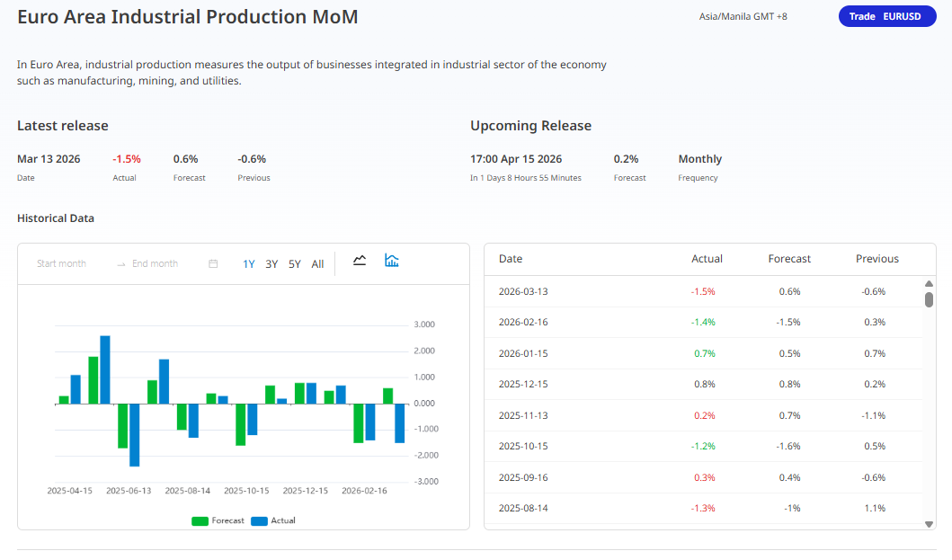Click the Actual column header

pyautogui.click(x=707, y=259)
